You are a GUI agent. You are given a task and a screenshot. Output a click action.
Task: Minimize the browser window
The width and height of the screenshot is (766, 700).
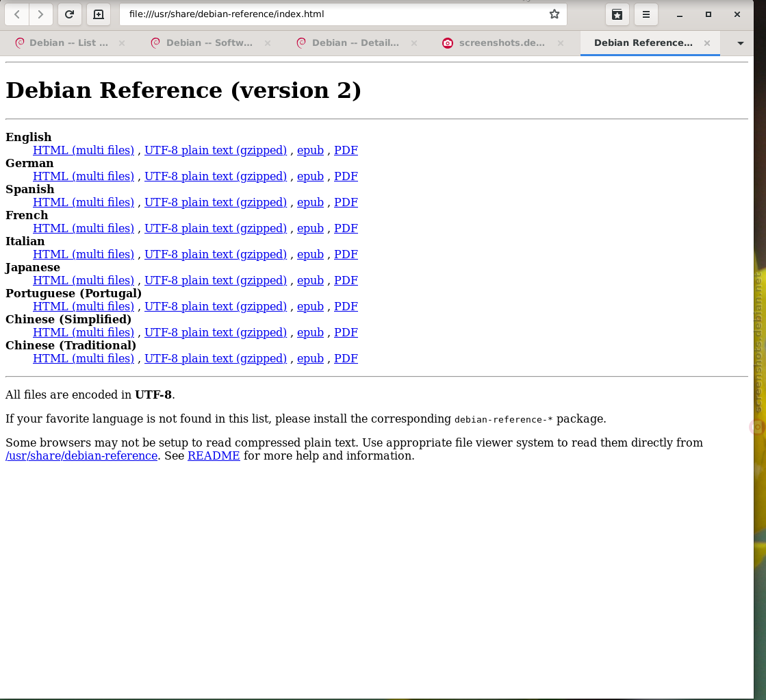(679, 14)
